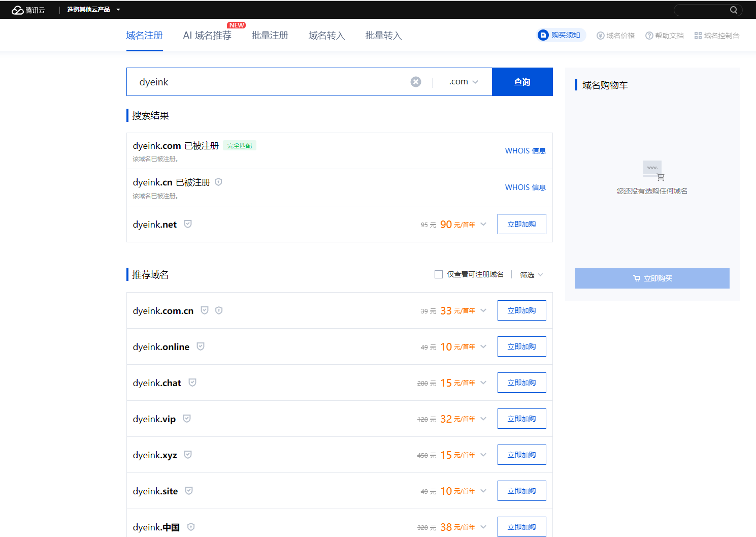Screen dimensions: 756x537
Task: Click shield icon next to dyeink.net
Action: (188, 224)
